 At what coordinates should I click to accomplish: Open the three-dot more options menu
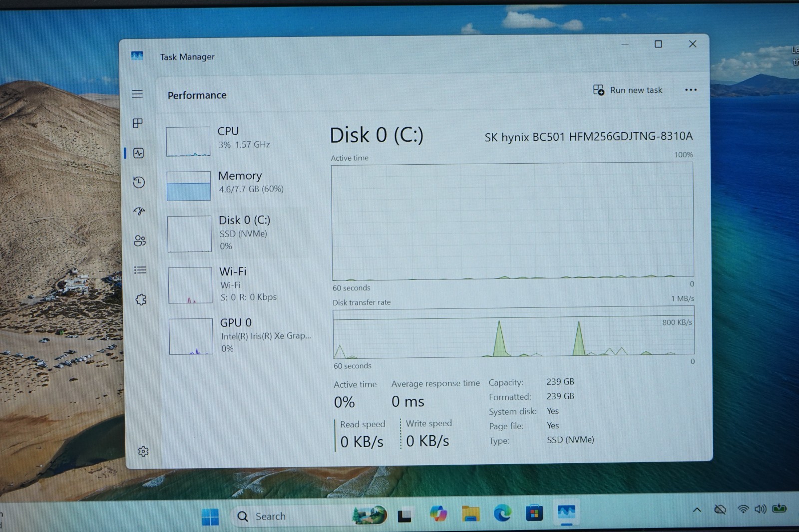pyautogui.click(x=691, y=90)
